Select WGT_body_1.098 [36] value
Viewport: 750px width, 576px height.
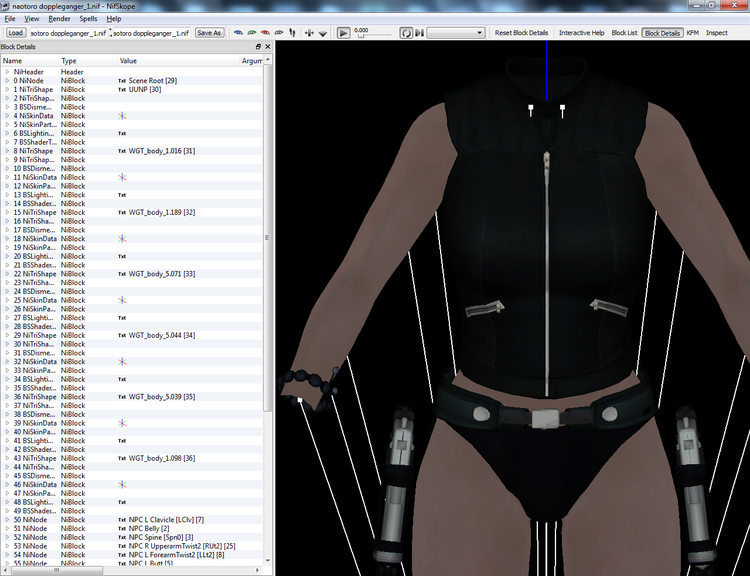point(162,458)
